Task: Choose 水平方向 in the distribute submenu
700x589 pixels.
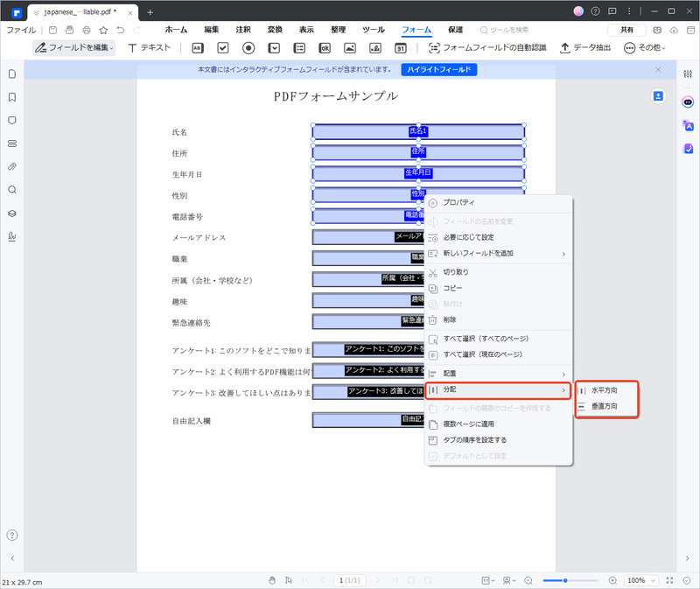Action: (x=606, y=390)
